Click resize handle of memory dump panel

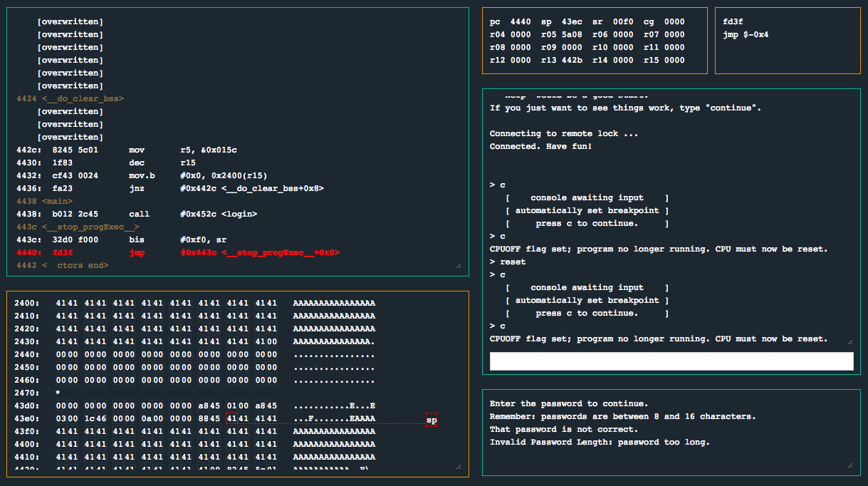458,467
